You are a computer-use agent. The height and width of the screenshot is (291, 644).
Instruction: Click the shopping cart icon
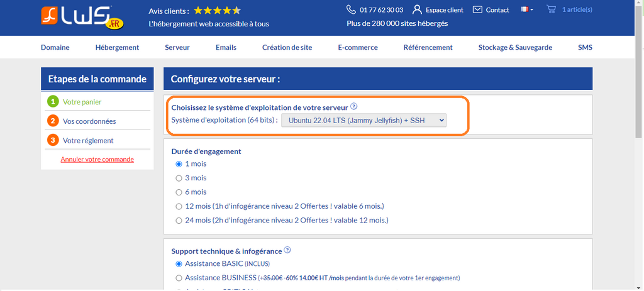click(x=551, y=9)
